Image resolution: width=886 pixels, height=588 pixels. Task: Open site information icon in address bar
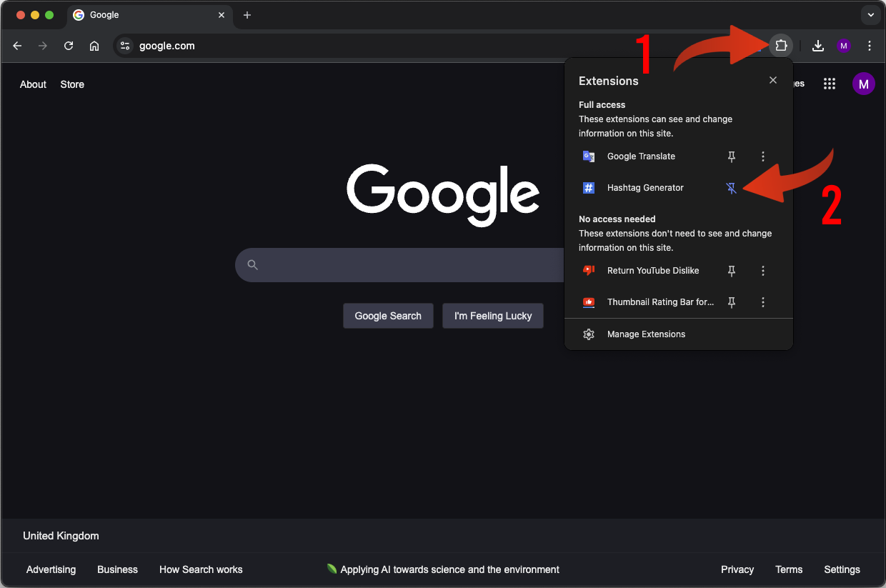pyautogui.click(x=125, y=46)
